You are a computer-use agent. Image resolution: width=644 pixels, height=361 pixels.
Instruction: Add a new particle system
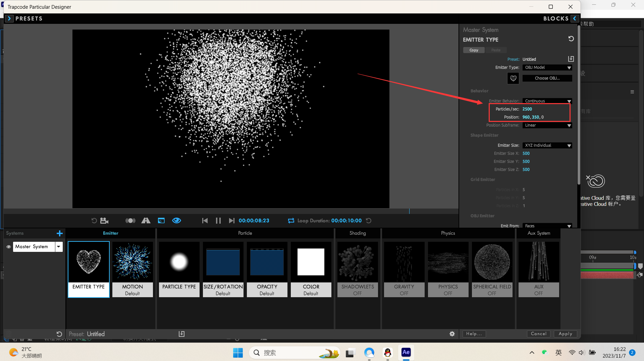(60, 233)
